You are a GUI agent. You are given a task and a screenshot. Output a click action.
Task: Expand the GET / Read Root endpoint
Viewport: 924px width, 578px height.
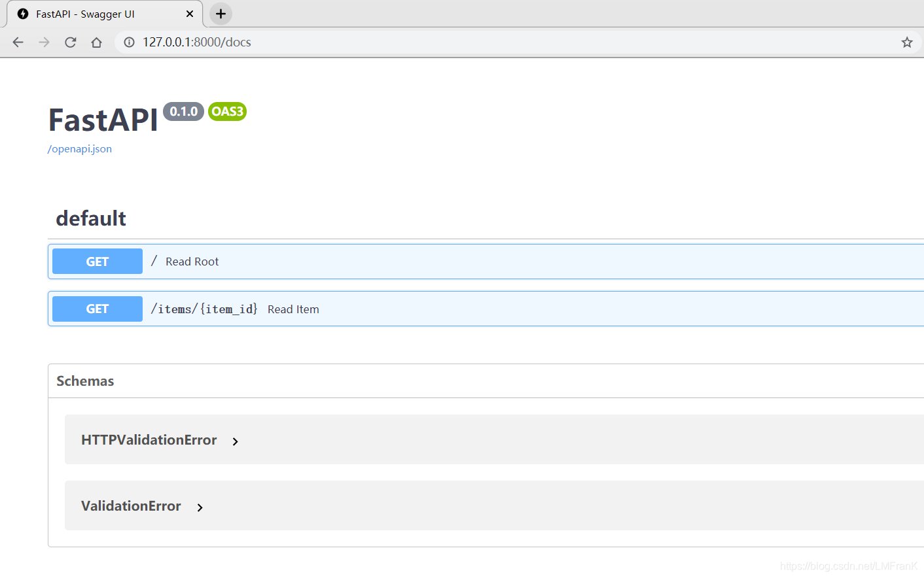(486, 262)
